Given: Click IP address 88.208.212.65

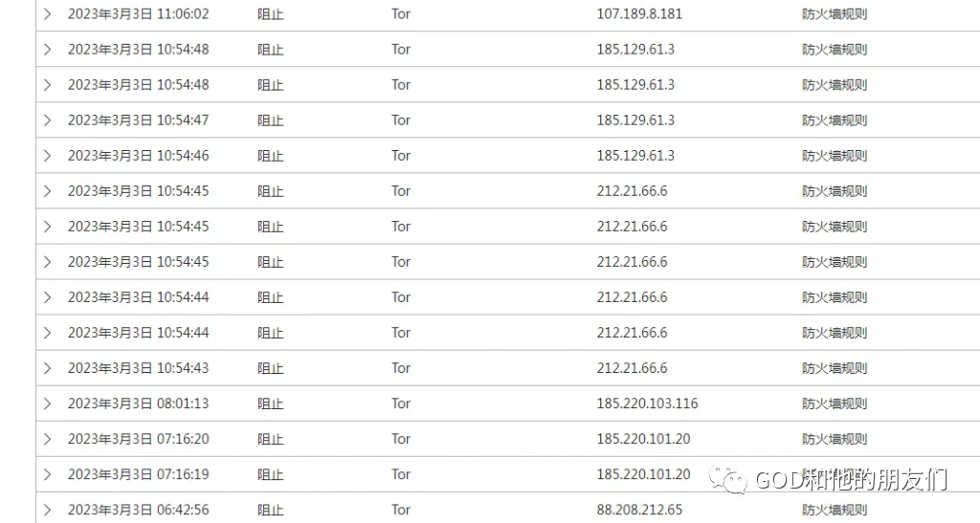Looking at the screenshot, I should 639,510.
